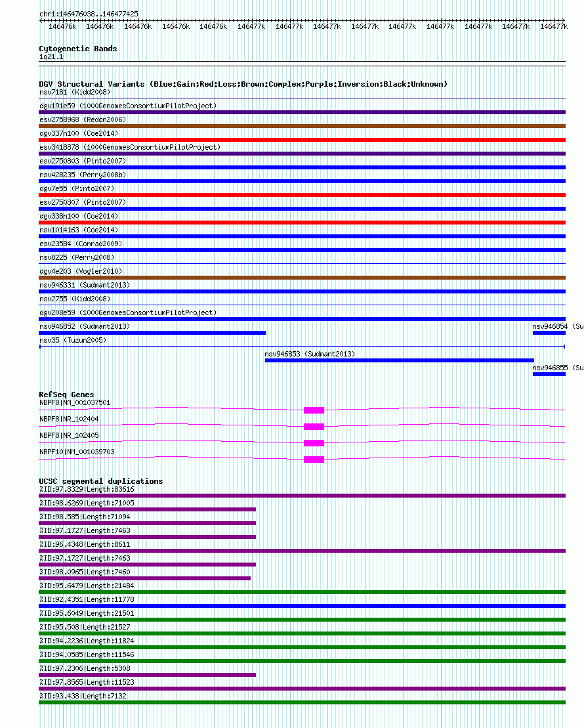The image size is (584, 728).
Task: Select nsv8225 (Perry2008) label
Action: coord(77,257)
